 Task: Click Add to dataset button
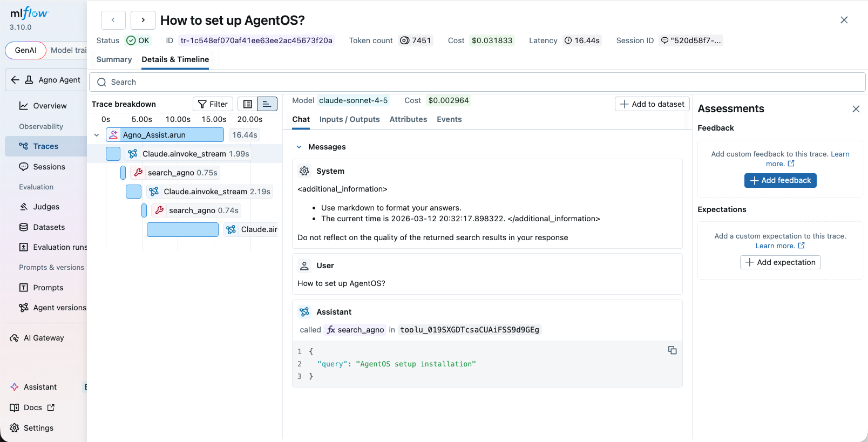[x=652, y=104]
